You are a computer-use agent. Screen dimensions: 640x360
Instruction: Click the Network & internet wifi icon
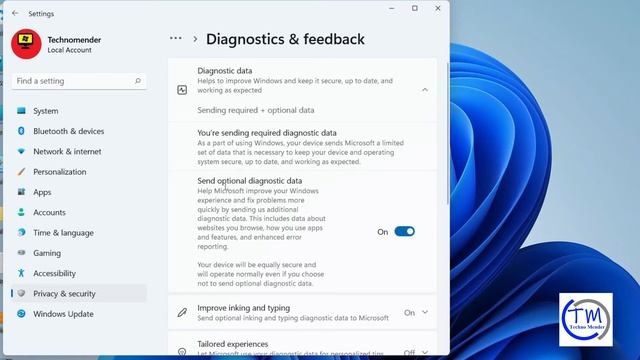pyautogui.click(x=21, y=151)
